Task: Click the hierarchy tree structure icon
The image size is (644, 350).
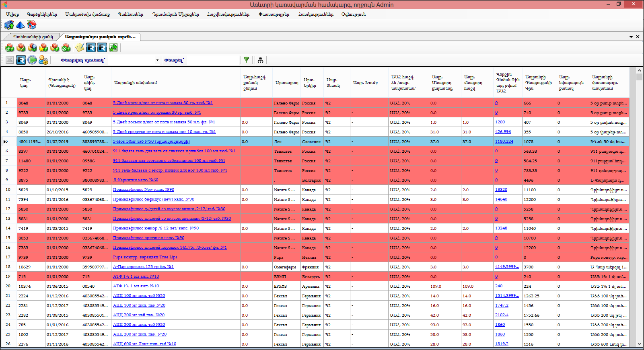Action: point(260,60)
